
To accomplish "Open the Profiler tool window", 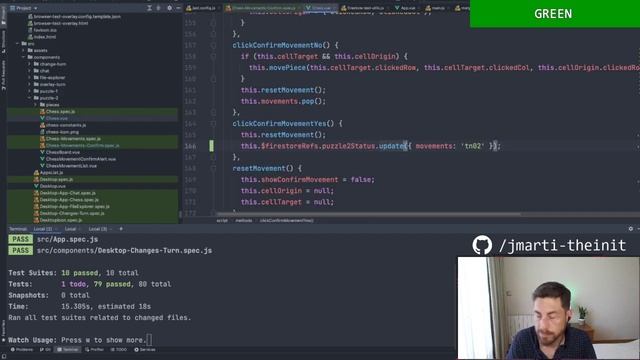I will 94,350.
